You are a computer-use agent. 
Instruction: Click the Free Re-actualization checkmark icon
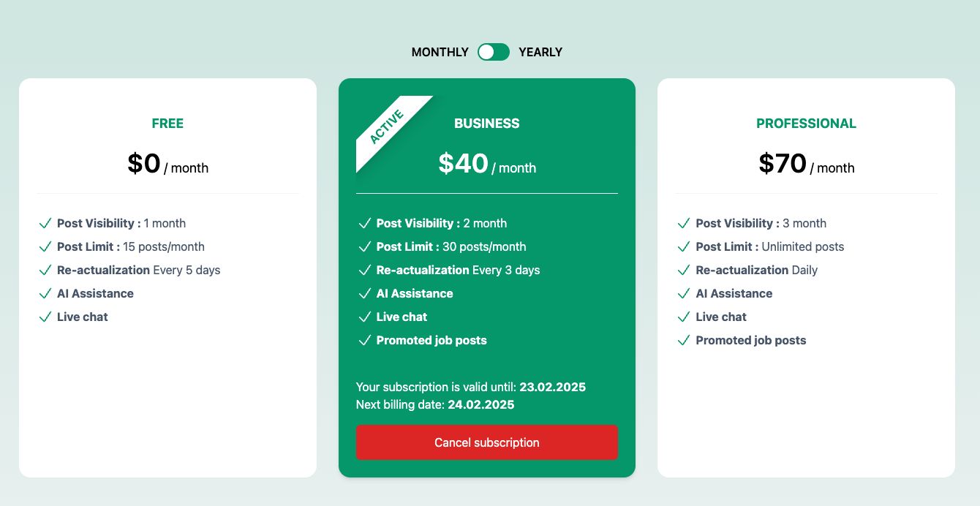pyautogui.click(x=45, y=270)
